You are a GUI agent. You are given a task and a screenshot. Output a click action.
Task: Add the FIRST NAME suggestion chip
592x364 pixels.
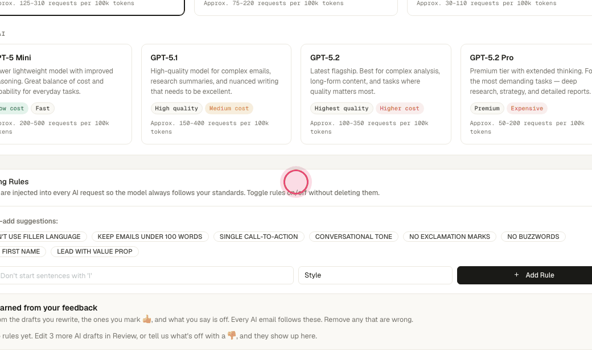(x=23, y=251)
